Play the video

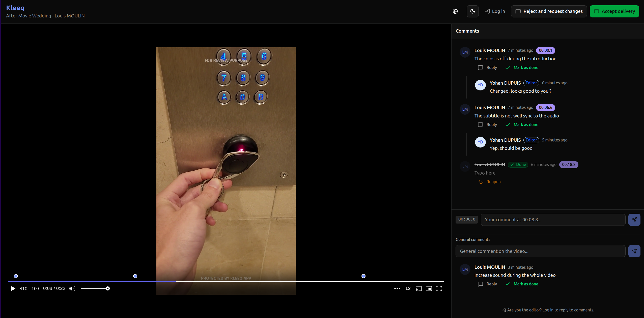[x=13, y=288]
